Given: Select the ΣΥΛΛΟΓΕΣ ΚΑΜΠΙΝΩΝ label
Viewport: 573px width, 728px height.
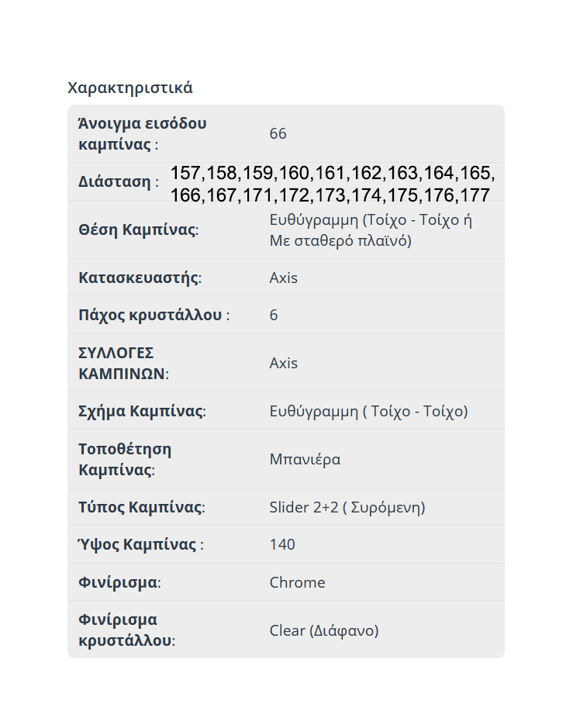Looking at the screenshot, I should (123, 363).
